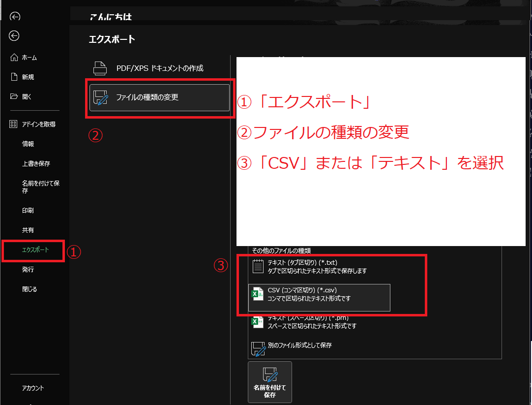Open the 印刷 page
This screenshot has width=532, height=405.
[28, 211]
